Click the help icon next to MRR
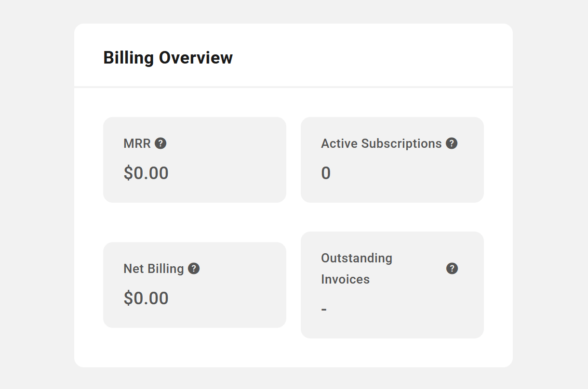 pyautogui.click(x=160, y=143)
